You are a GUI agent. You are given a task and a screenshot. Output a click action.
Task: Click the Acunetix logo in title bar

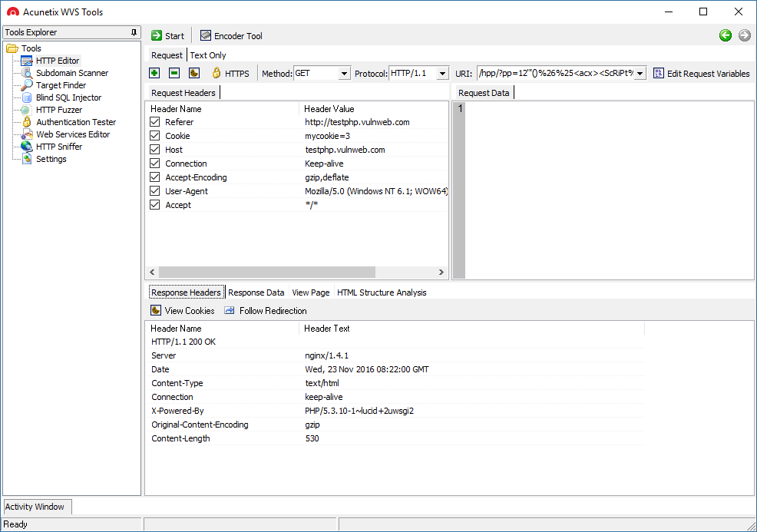pos(12,12)
